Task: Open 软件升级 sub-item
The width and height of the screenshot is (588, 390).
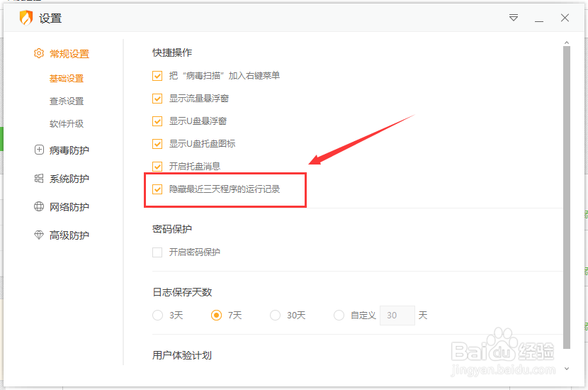Action: point(67,123)
